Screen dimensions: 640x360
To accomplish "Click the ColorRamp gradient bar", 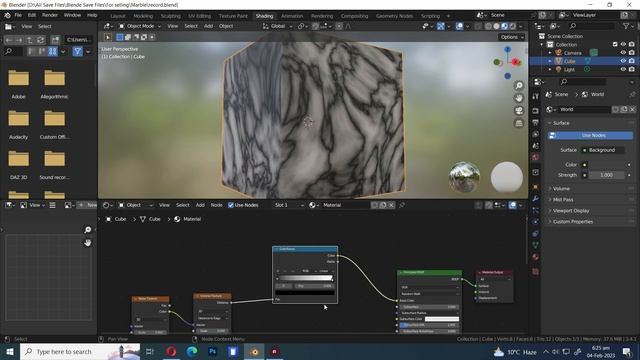I will pyautogui.click(x=305, y=278).
